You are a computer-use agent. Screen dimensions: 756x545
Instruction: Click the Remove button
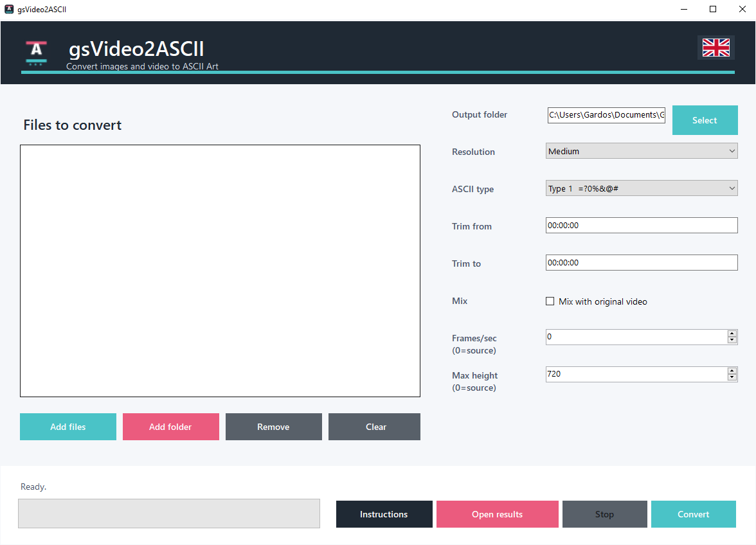click(273, 427)
